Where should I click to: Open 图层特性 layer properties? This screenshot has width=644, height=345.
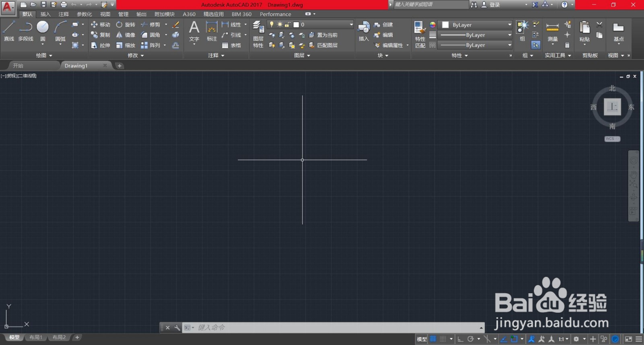(258, 35)
